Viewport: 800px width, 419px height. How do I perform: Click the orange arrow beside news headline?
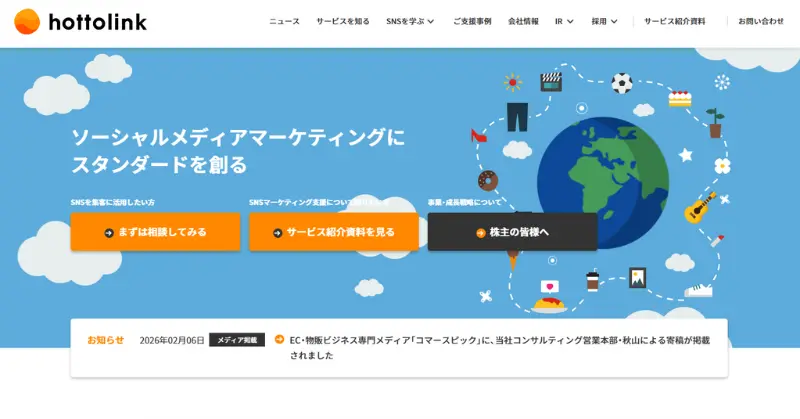[279, 339]
